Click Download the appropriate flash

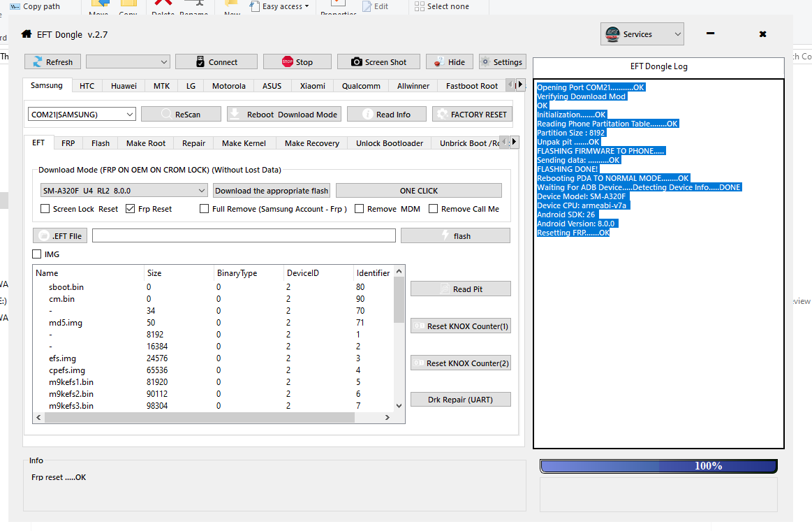[x=272, y=191]
